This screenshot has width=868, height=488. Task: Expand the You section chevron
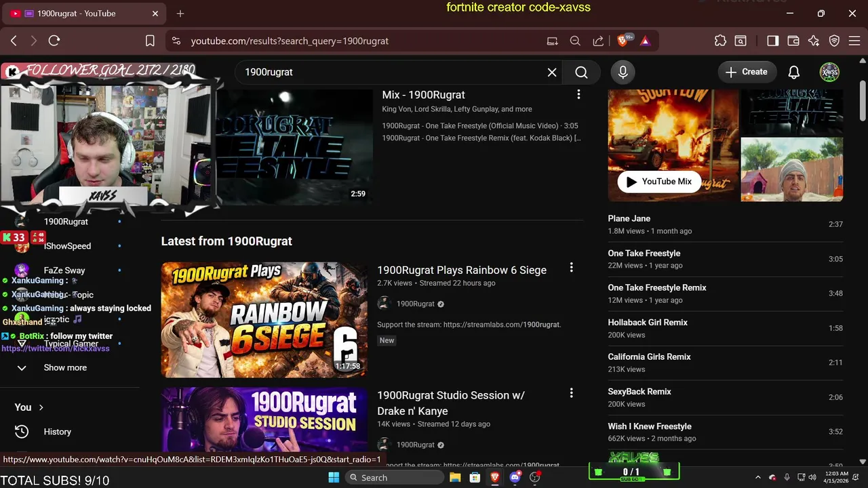41,407
